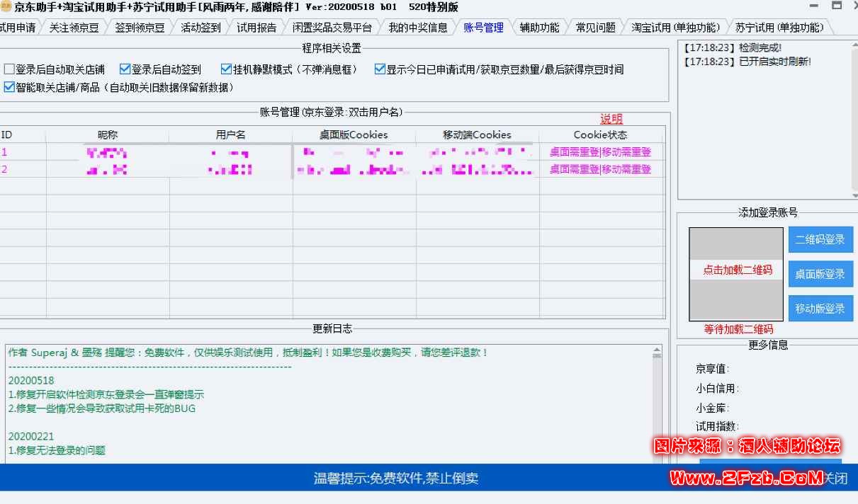Click the update log scrollbar up arrow
The width and height of the screenshot is (858, 504).
[x=657, y=351]
